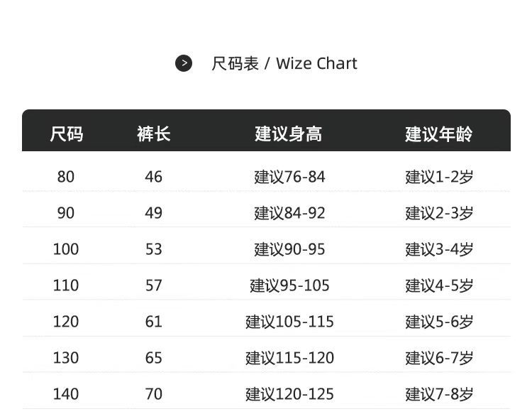Click pants length value 46
The image size is (532, 414).
coord(154,177)
